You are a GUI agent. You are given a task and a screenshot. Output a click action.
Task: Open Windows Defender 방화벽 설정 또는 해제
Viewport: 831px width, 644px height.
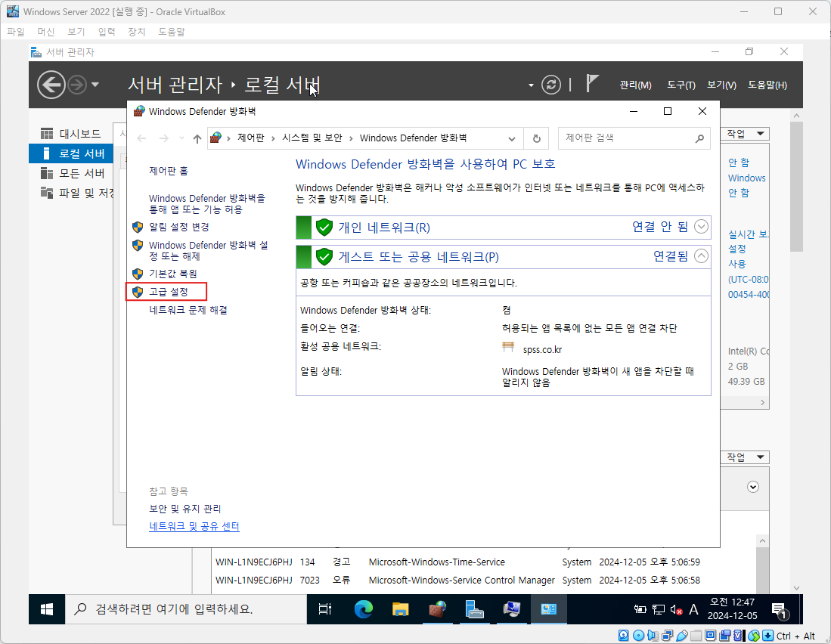tap(208, 250)
